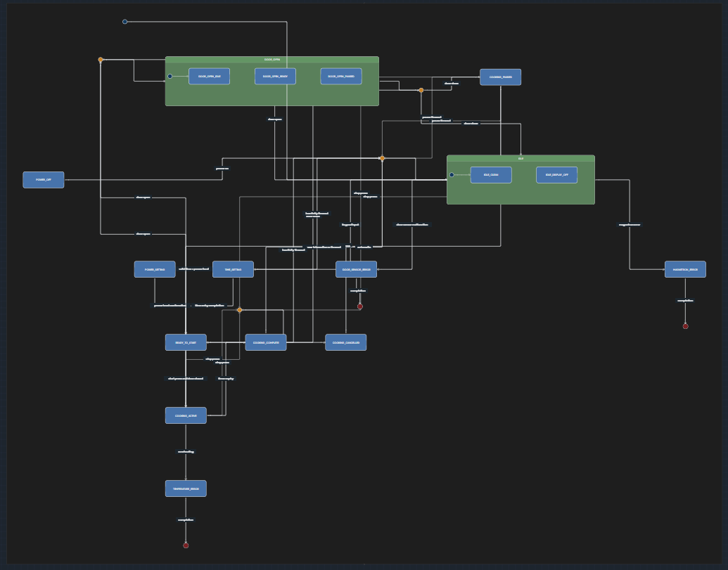Click the start pressed label above COOKING_ACTIVE
This screenshot has width=728, height=570.
pyautogui.click(x=186, y=378)
